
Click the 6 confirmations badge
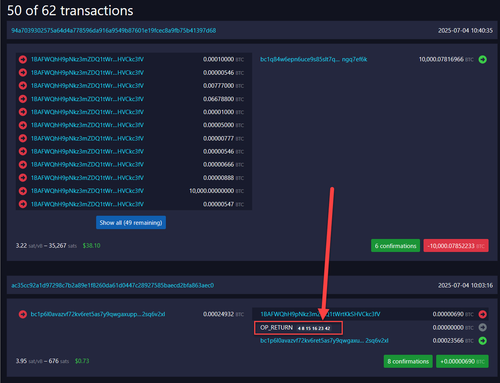pyautogui.click(x=395, y=246)
